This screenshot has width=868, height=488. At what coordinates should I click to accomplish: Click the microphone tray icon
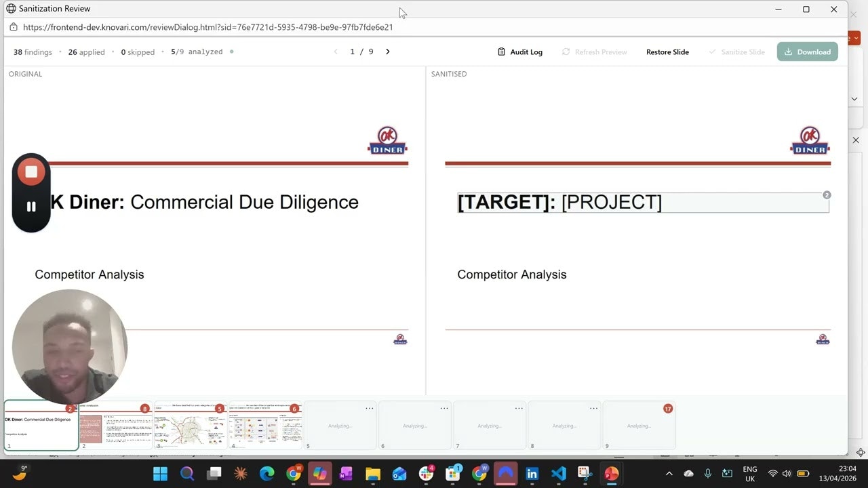click(708, 473)
